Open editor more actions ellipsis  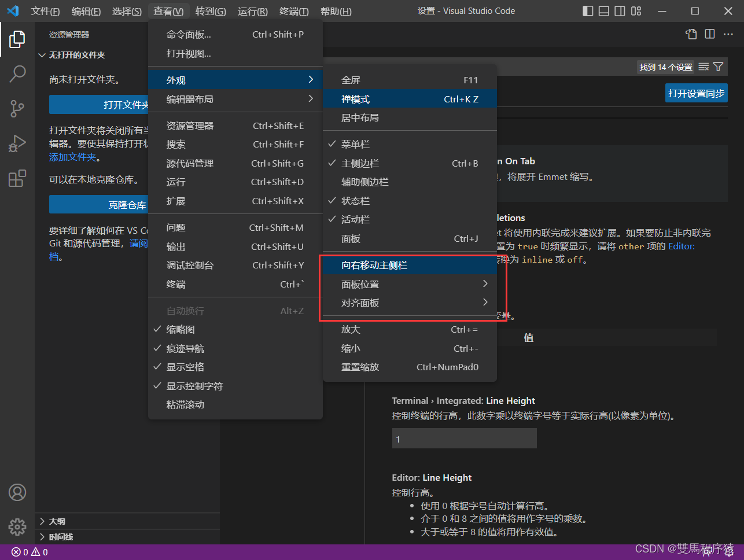(x=728, y=34)
